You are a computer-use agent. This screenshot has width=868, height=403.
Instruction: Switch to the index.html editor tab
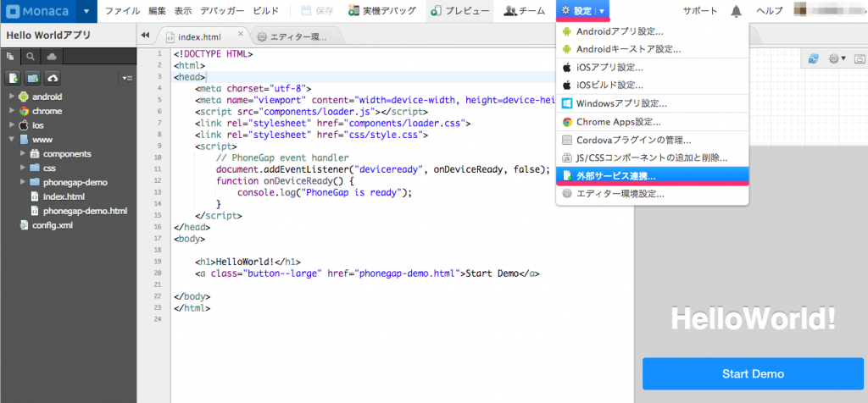pyautogui.click(x=200, y=37)
